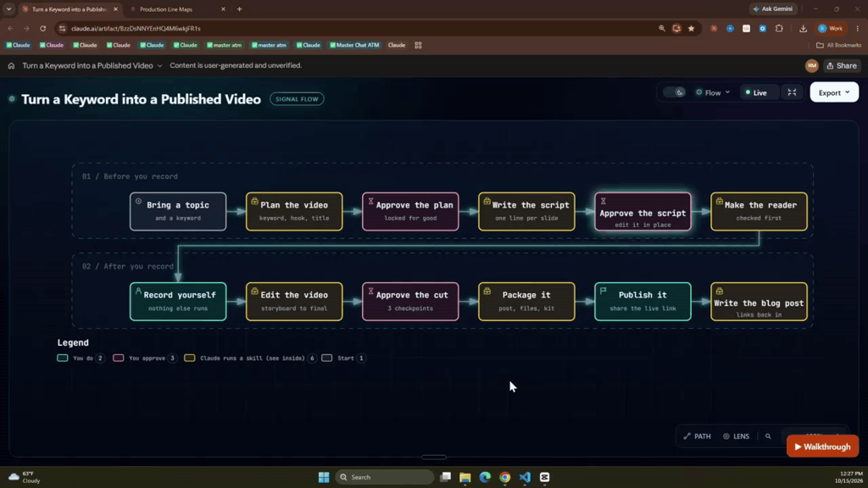Open the Windows Start menu
Screen dimensions: 868x488
pos(324,477)
